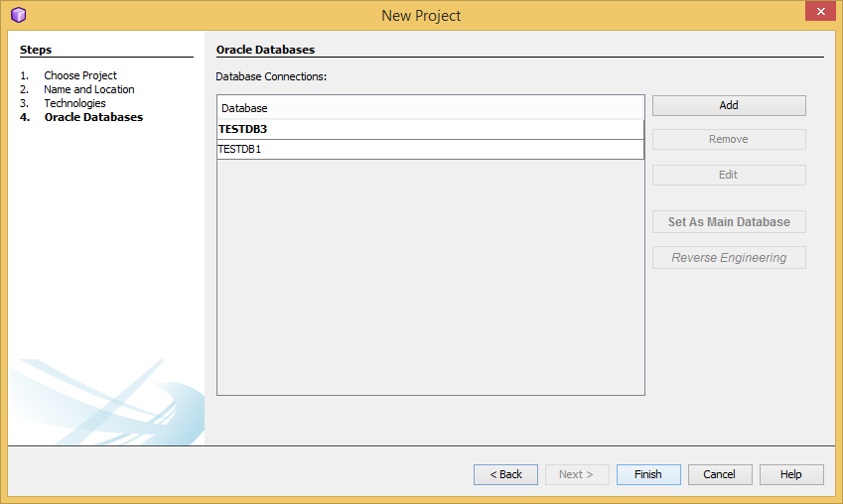The height and width of the screenshot is (504, 843).
Task: Select the TESTDB3 database row
Action: click(430, 129)
